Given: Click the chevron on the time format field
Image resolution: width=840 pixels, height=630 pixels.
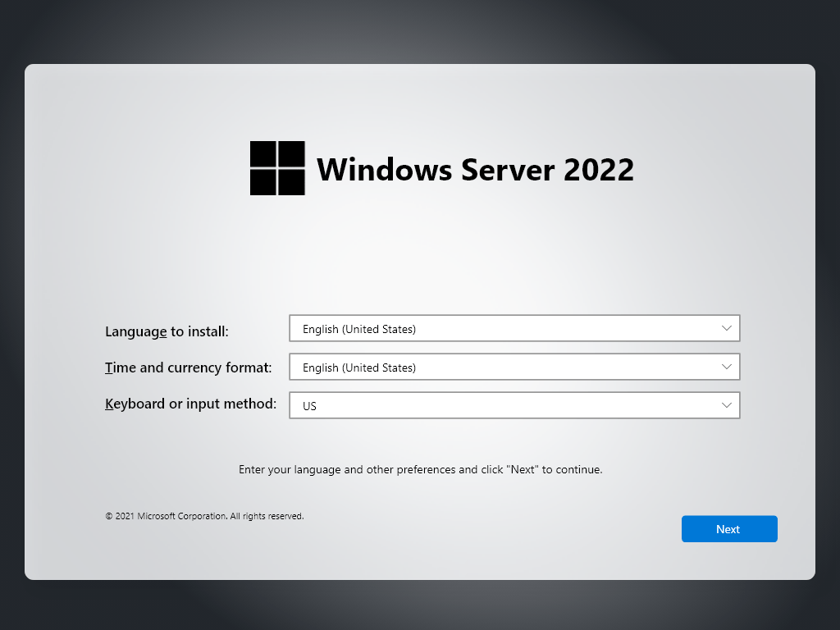Looking at the screenshot, I should tap(726, 367).
